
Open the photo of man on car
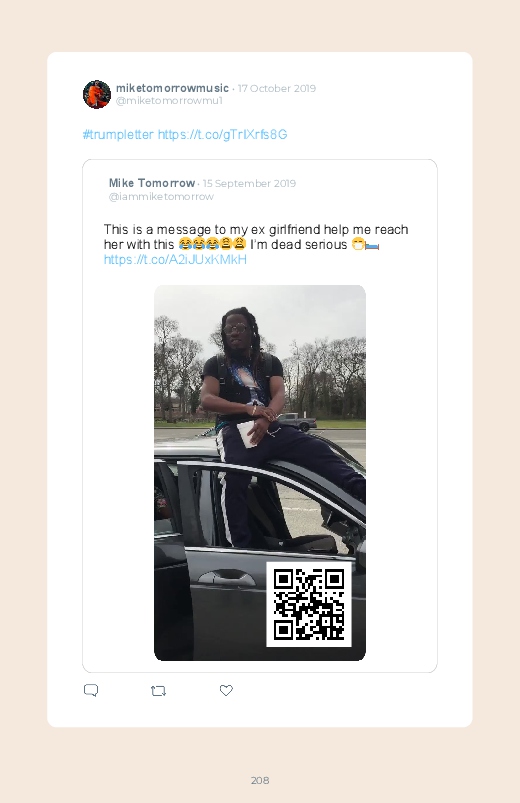(x=260, y=473)
